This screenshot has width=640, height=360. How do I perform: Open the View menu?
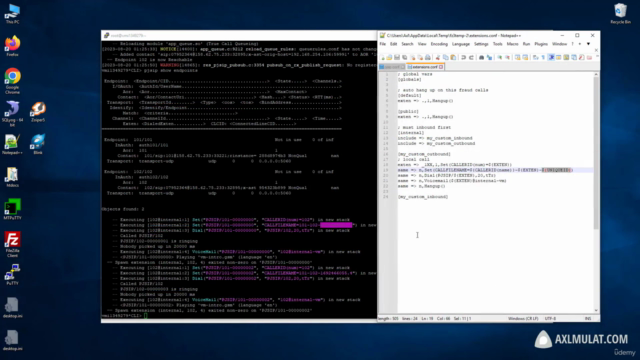coord(422,44)
